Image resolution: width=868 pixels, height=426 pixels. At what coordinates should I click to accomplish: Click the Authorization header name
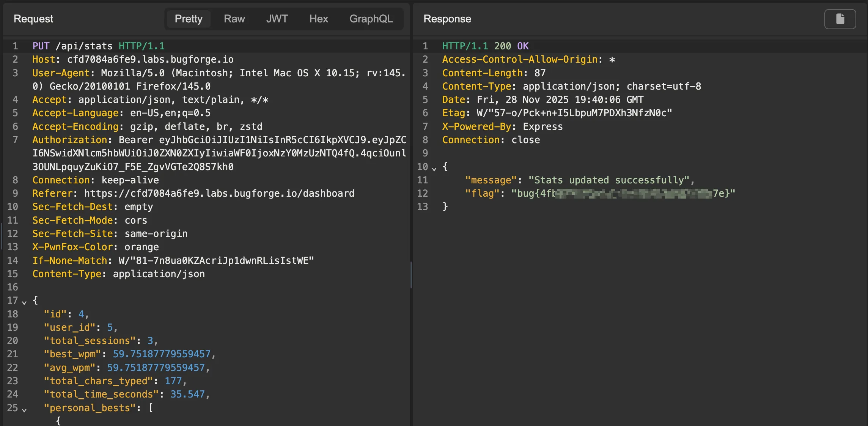(x=69, y=140)
